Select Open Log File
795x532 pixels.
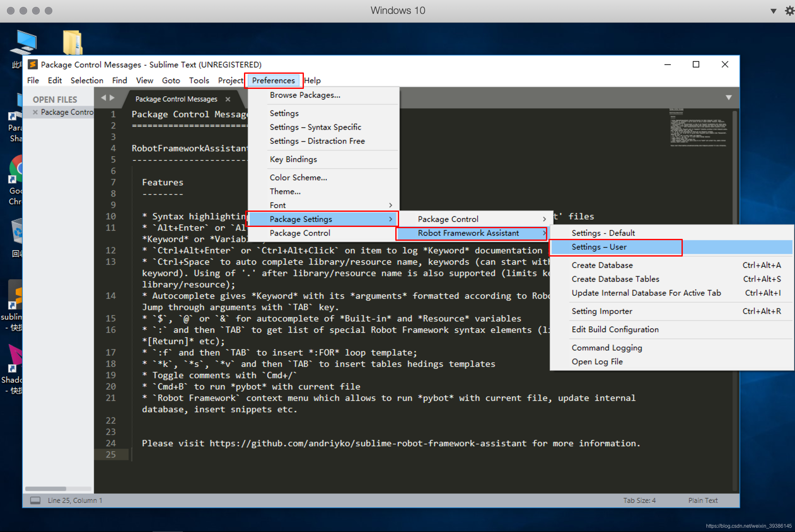pos(671,362)
